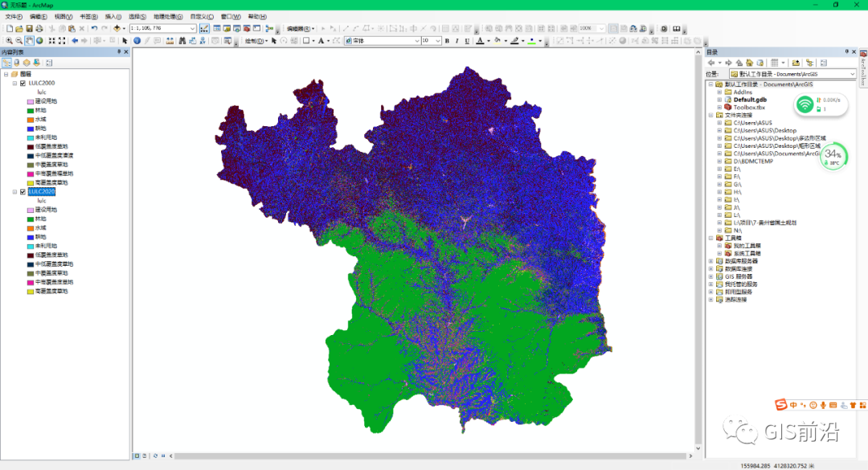Select the AddIns folder in Catalog

click(x=743, y=92)
